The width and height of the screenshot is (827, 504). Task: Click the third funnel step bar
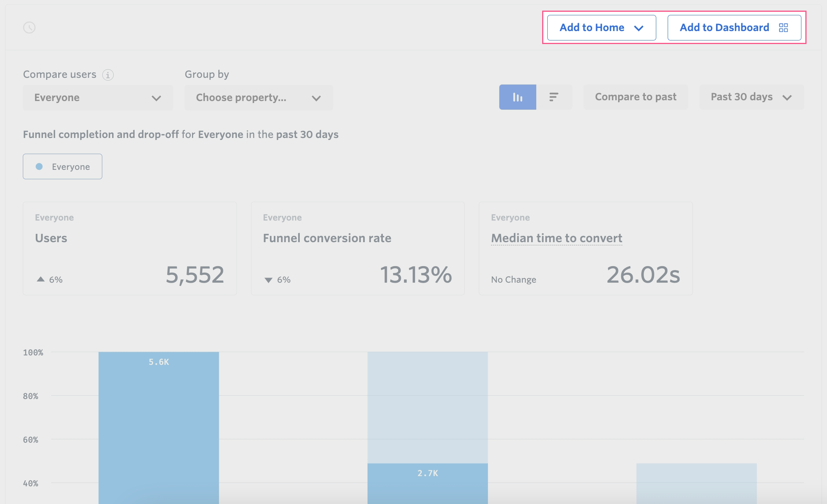point(696,484)
